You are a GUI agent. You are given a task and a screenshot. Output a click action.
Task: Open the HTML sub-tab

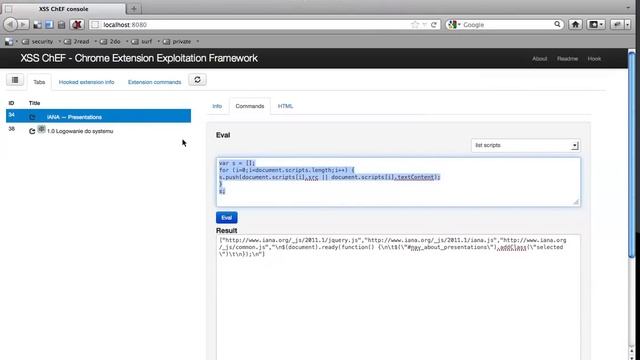285,106
